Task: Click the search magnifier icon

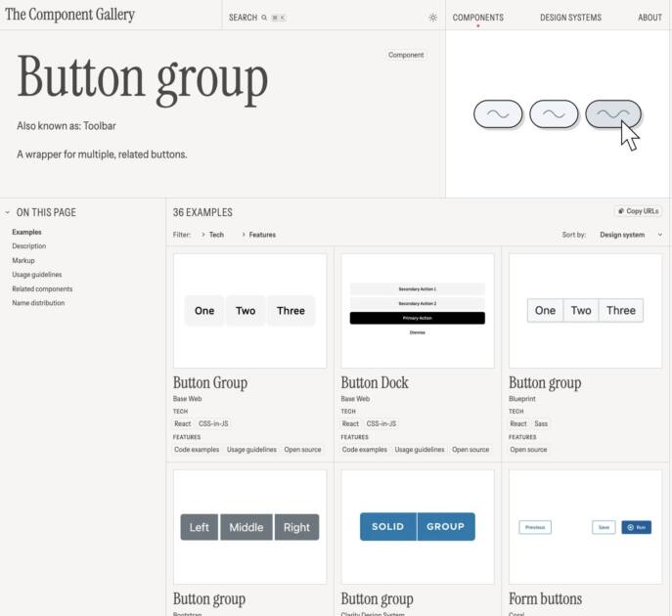Action: 264,18
